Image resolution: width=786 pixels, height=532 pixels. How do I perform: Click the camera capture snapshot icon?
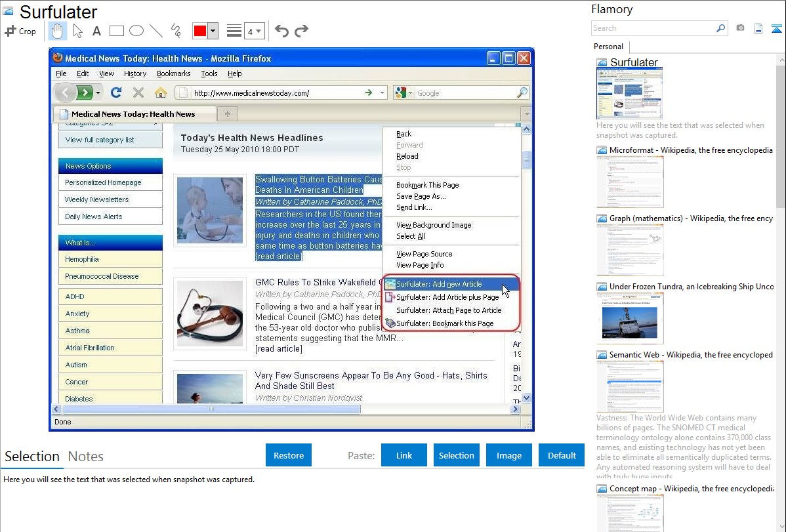(x=740, y=28)
